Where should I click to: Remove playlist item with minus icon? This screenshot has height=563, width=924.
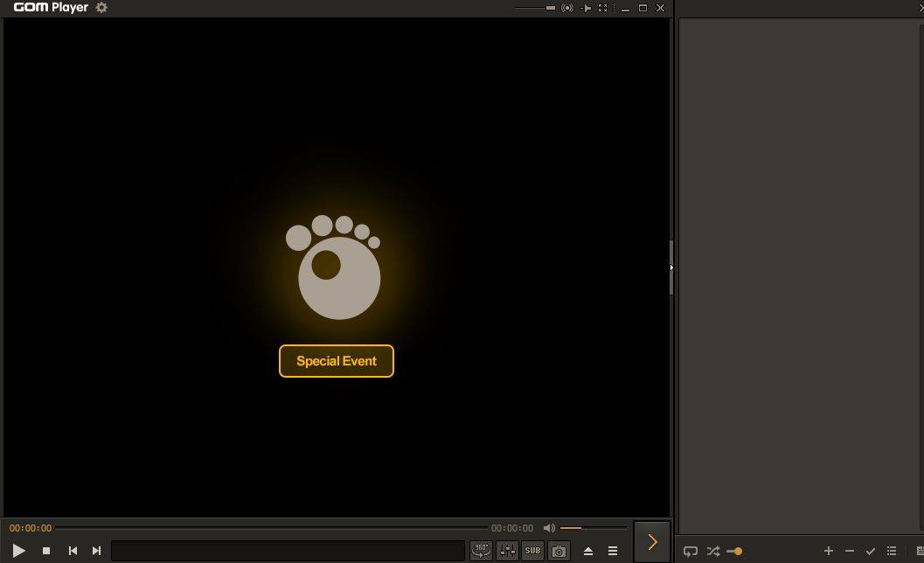[x=850, y=551]
